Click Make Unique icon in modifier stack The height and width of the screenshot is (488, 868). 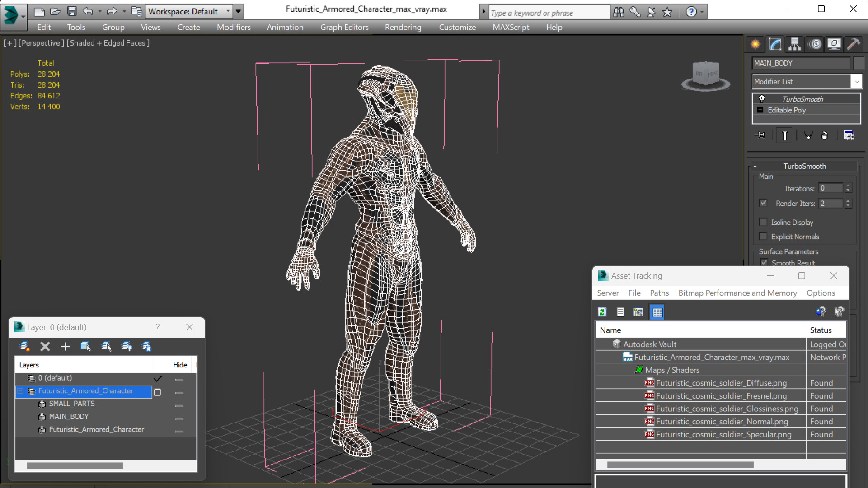click(x=808, y=135)
